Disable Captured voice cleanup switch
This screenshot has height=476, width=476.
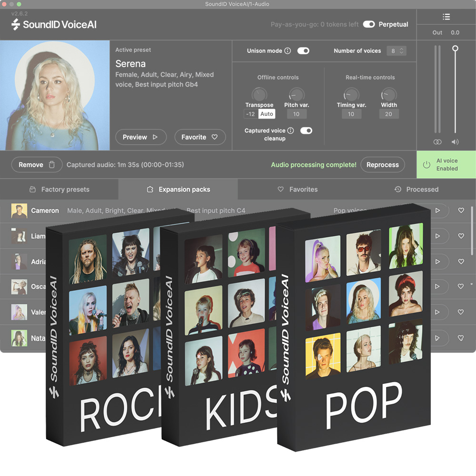[x=306, y=130]
